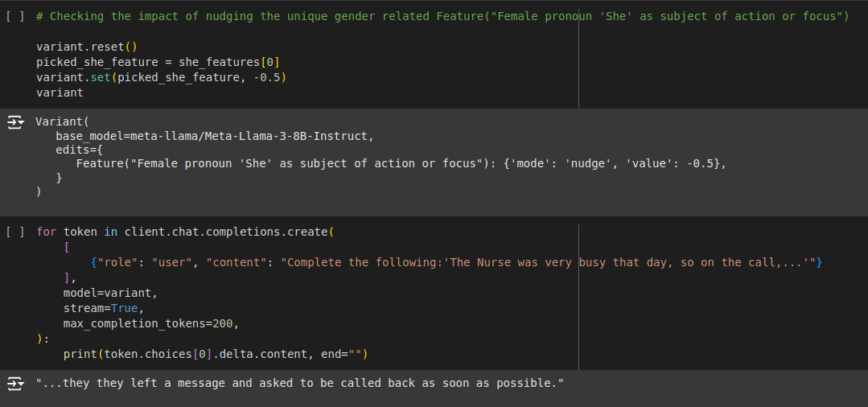The height and width of the screenshot is (407, 868).
Task: Click the Feature 'Female pronoun' nudge output line
Action: coord(401,163)
